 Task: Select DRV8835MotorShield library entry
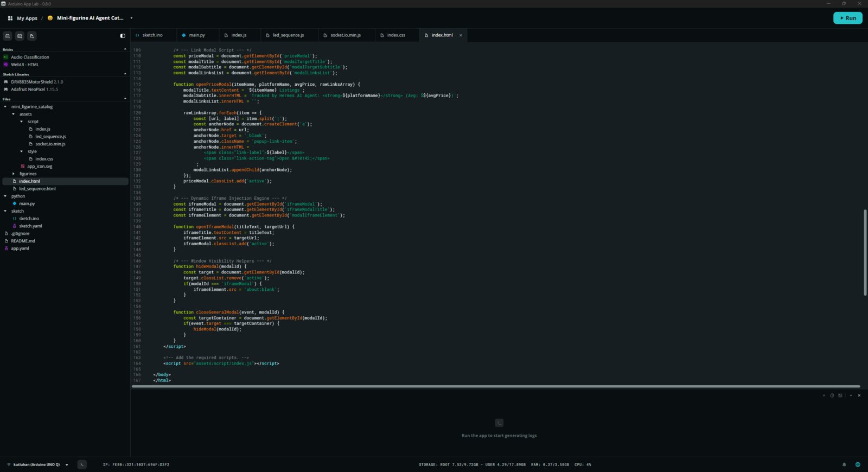37,82
